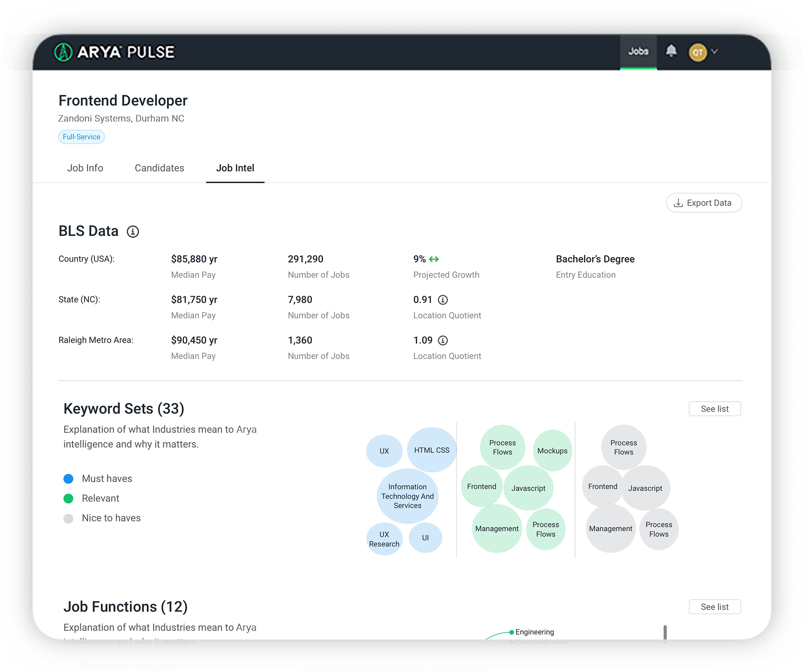This screenshot has height=672, width=804.
Task: Select the green Frontend keyword bubble
Action: [482, 486]
